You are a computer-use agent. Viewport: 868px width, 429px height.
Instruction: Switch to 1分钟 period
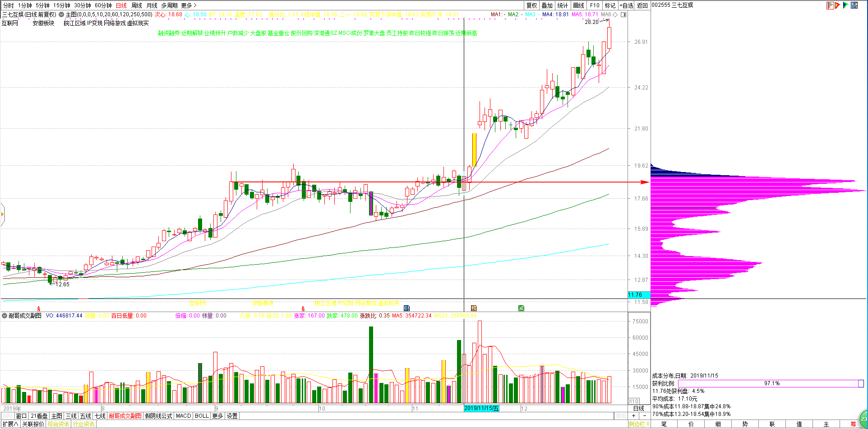pyautogui.click(x=25, y=5)
